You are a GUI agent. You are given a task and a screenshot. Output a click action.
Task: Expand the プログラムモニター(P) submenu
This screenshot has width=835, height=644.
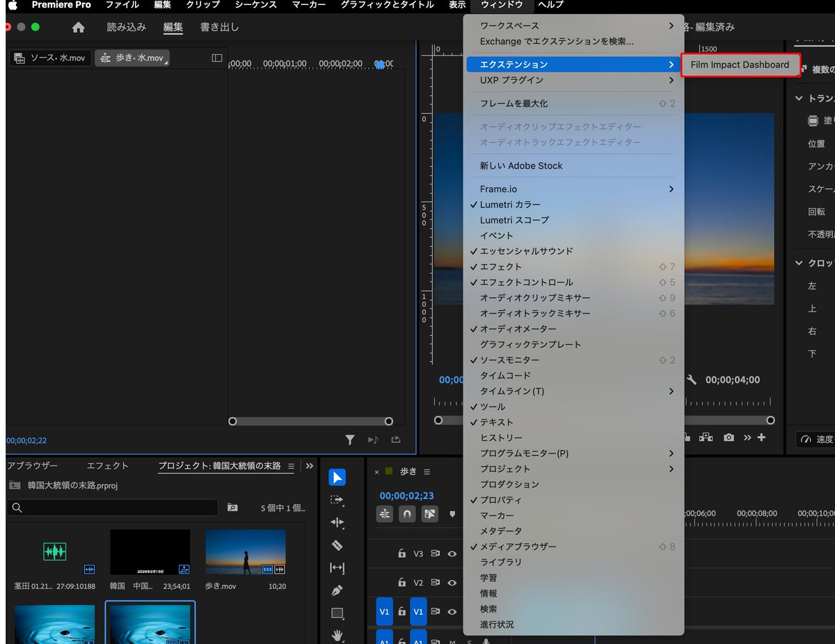pyautogui.click(x=573, y=453)
